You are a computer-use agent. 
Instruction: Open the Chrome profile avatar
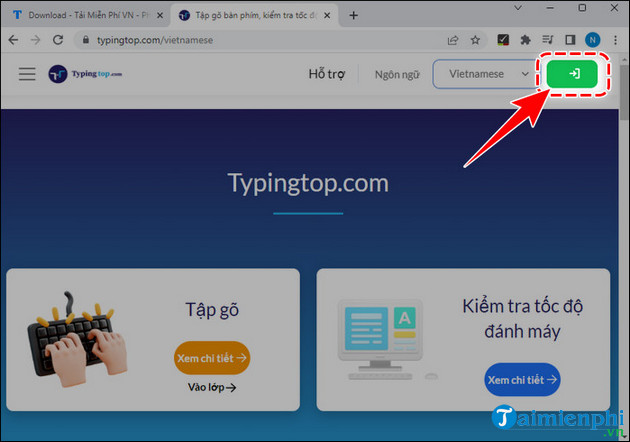[x=590, y=41]
